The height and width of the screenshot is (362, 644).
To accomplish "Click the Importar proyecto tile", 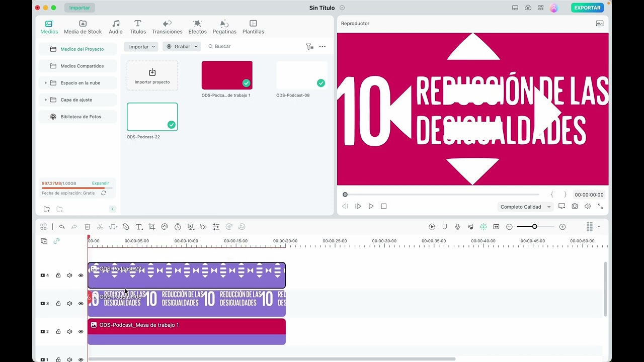I will (152, 76).
